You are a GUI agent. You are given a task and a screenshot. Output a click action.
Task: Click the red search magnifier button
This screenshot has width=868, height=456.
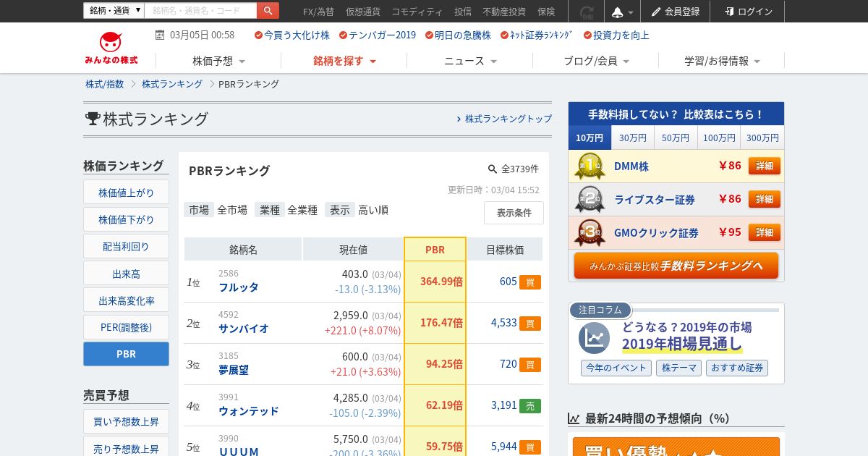click(268, 11)
